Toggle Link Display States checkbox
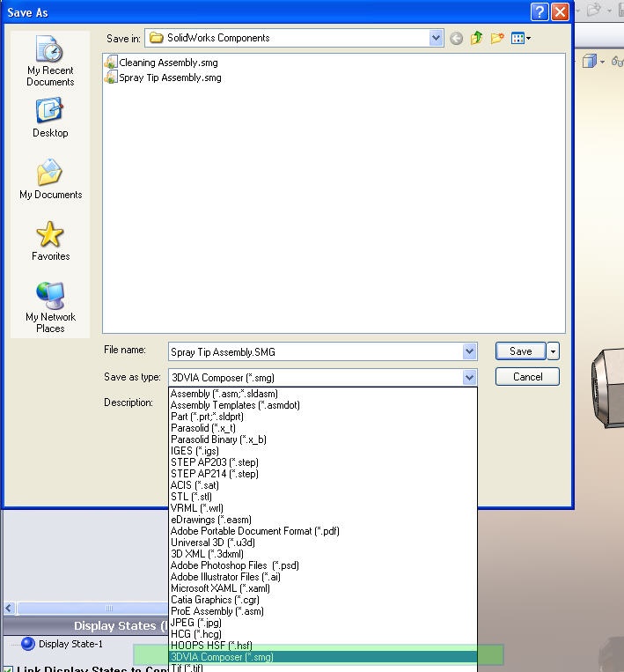This screenshot has height=672, width=624. pos(8,668)
